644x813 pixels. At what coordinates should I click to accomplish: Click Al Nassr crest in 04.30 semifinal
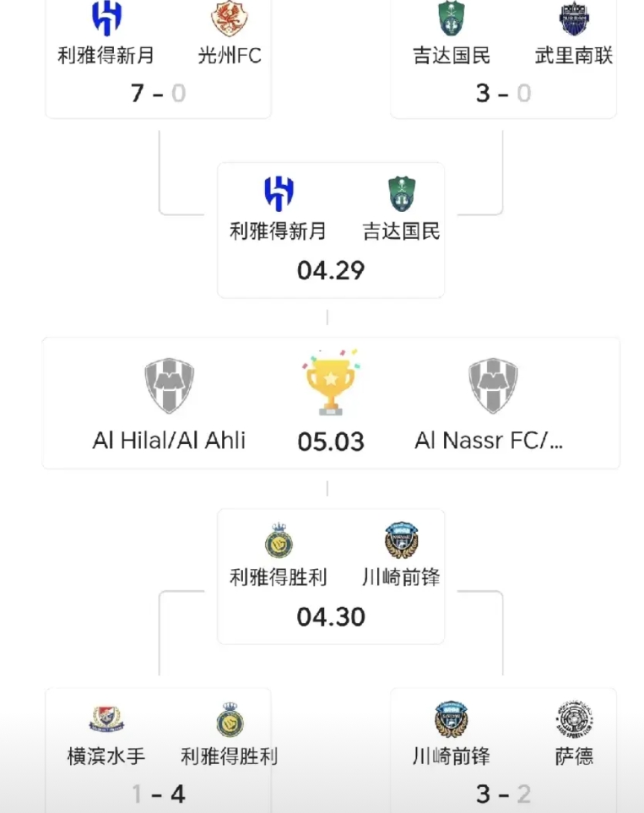[x=279, y=540]
